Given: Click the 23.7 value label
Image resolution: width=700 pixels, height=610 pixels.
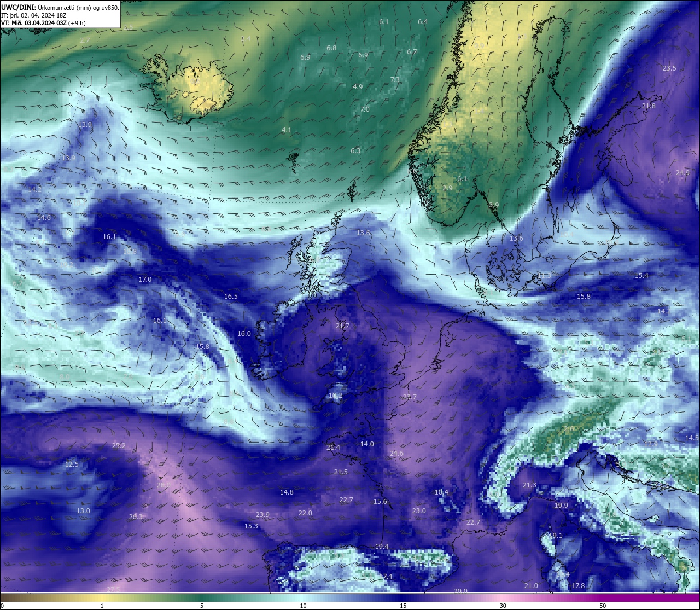Looking at the screenshot, I should [410, 397].
